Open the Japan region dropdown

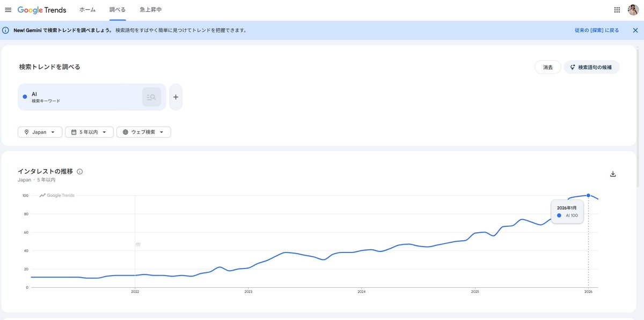click(x=40, y=132)
